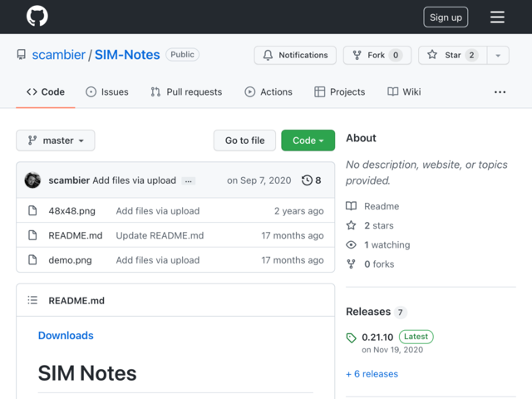Fork the repository with Fork button
This screenshot has height=399, width=532.
[x=377, y=56]
